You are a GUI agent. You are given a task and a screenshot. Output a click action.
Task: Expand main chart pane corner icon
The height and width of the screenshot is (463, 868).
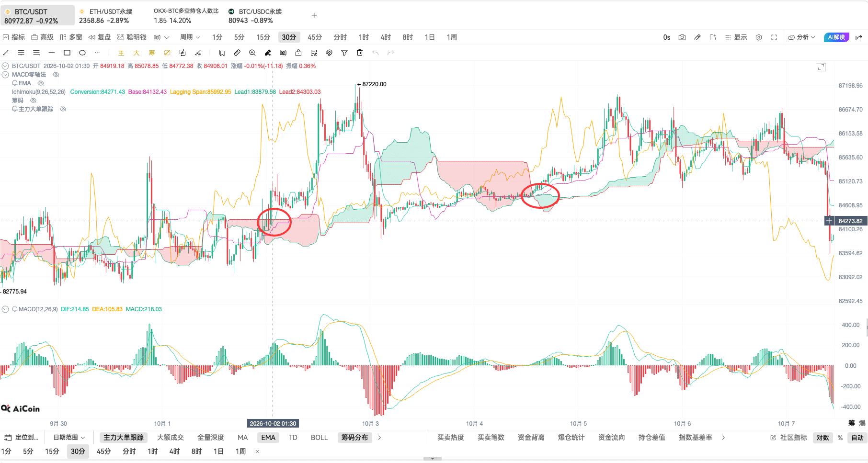tap(821, 67)
